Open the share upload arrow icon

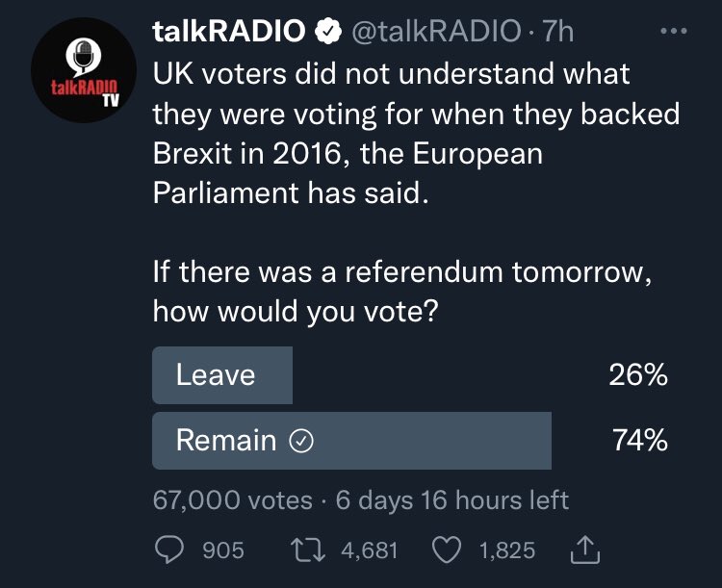click(585, 550)
